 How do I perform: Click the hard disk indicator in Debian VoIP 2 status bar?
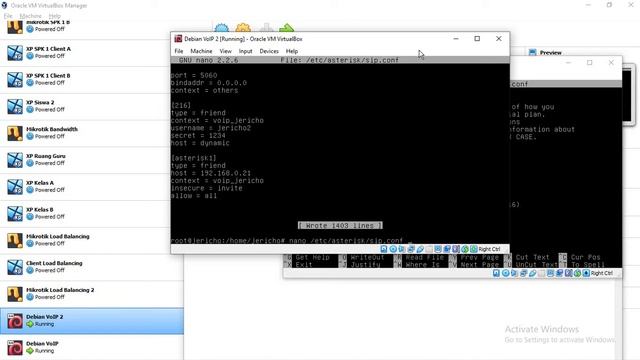pyautogui.click(x=384, y=249)
